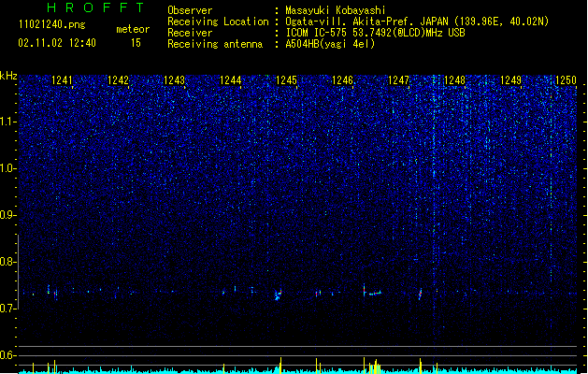The width and height of the screenshot is (588, 374).
Task: Select observer name Masayuki Kobayashi
Action: click(x=336, y=10)
